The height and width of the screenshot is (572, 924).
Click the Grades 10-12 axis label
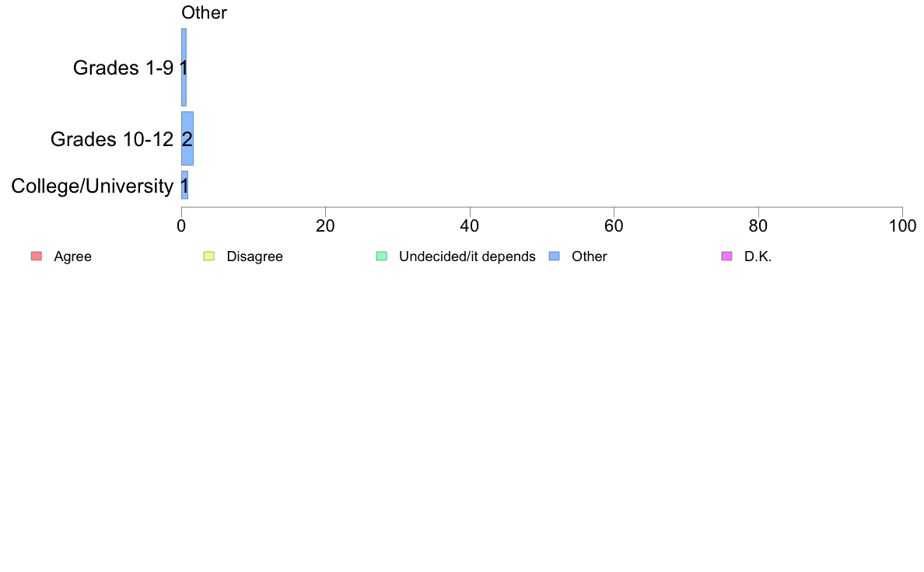112,139
